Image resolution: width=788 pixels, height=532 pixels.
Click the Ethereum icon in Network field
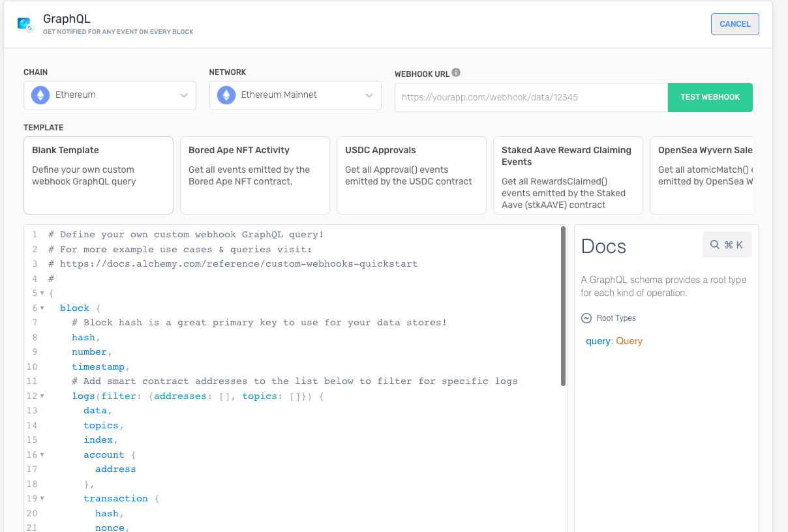pos(226,95)
